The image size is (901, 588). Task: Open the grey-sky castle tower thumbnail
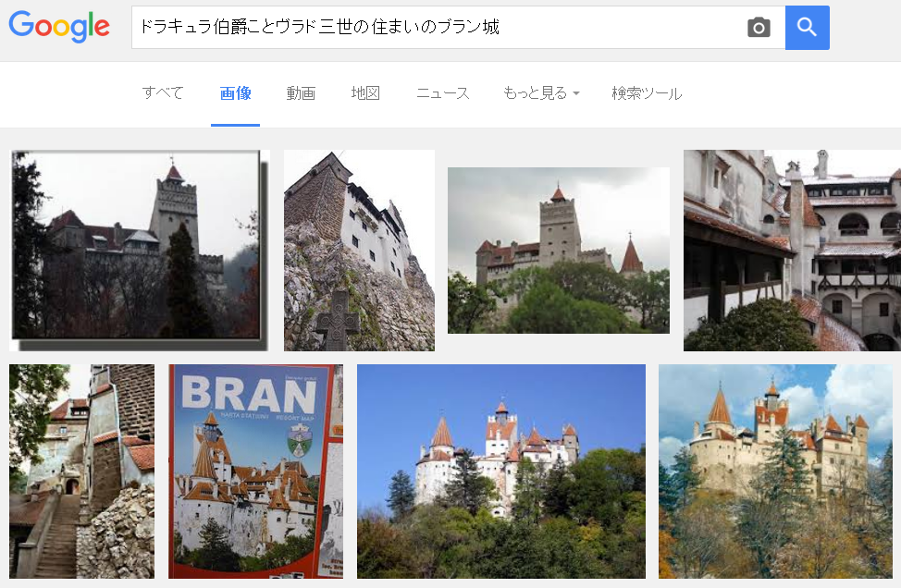point(559,251)
